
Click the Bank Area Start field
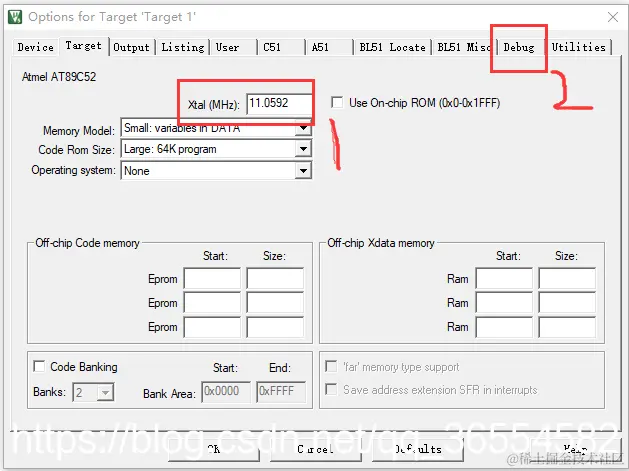(x=226, y=392)
